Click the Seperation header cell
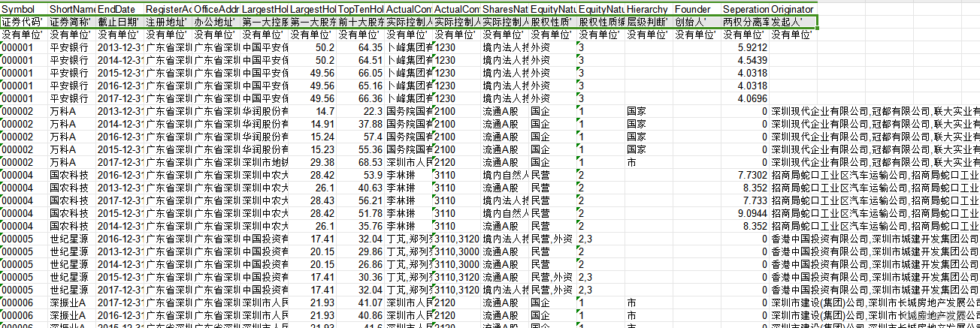 point(746,8)
